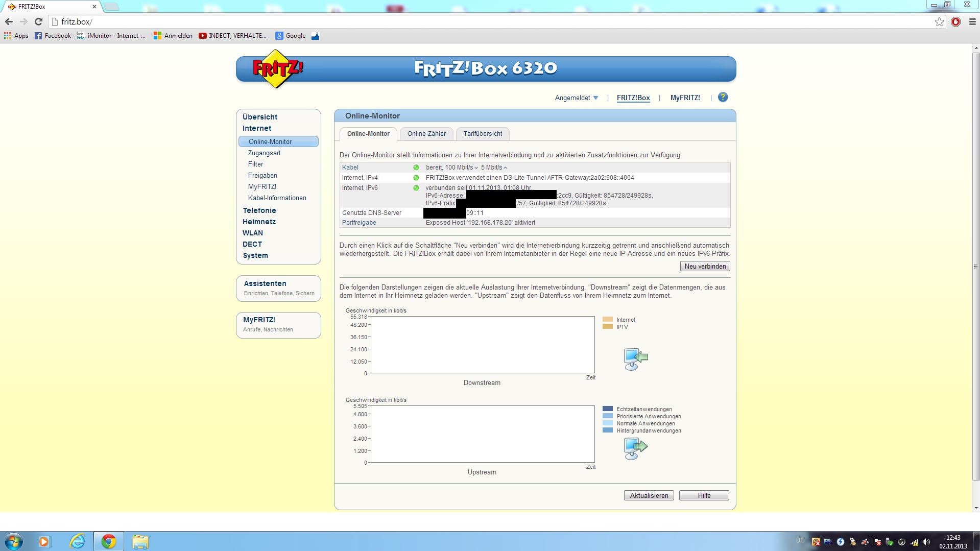Go back with the browser back arrow
Screen dimensions: 980x551
click(9, 21)
